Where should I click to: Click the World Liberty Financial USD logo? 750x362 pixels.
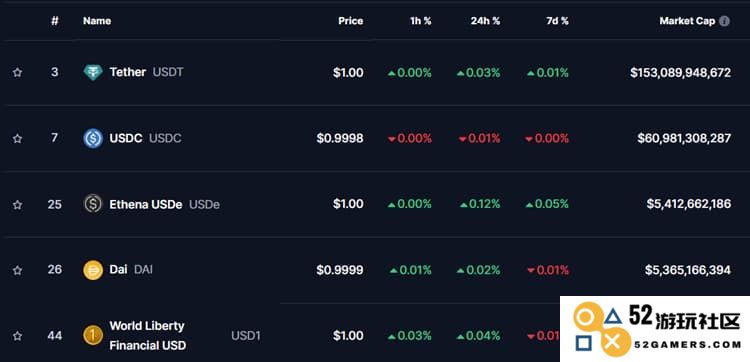(93, 335)
